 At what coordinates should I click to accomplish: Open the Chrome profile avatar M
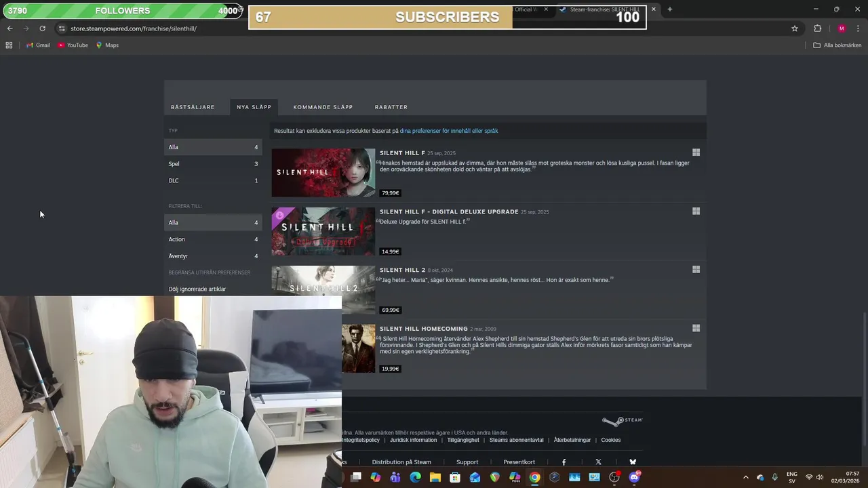pyautogui.click(x=842, y=28)
